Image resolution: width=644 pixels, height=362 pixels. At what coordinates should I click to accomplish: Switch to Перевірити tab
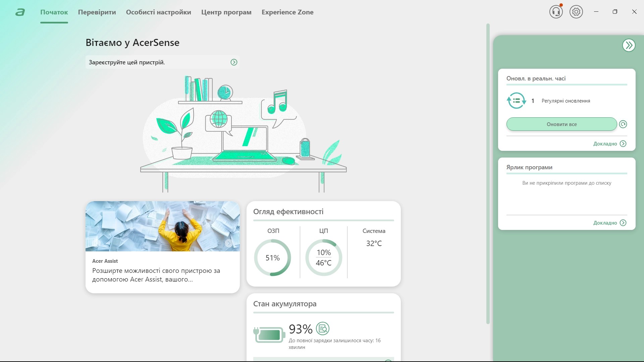tap(97, 12)
